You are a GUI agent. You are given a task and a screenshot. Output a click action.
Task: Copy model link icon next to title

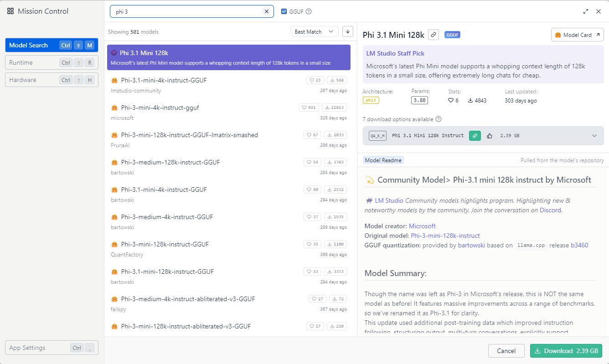coord(434,35)
